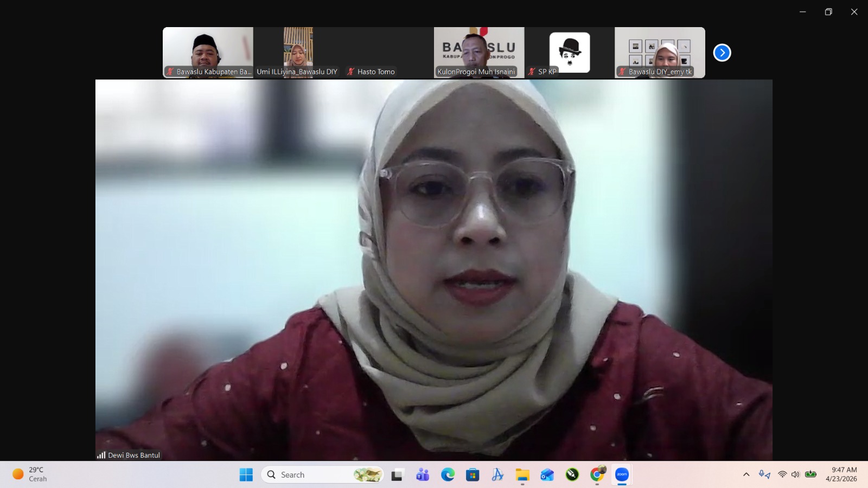Open File Explorer from taskbar
Viewport: 868px width, 488px height.
tap(522, 475)
